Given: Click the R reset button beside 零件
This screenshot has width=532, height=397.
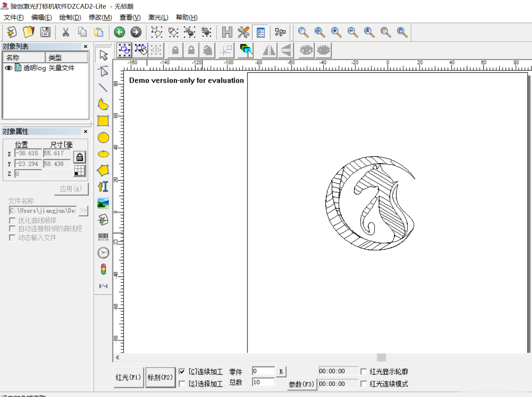Looking at the screenshot, I should point(281,371).
